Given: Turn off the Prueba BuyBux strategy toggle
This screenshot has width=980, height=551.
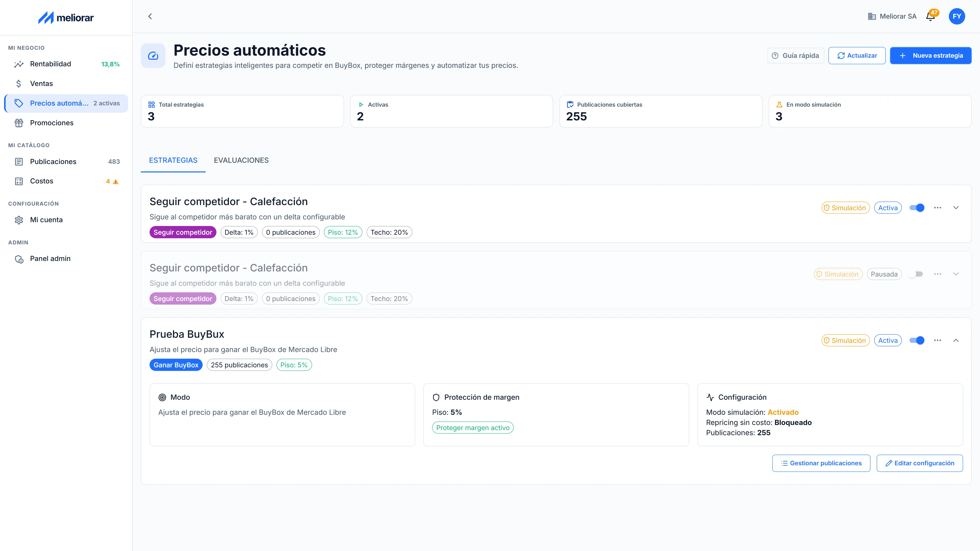Looking at the screenshot, I should pyautogui.click(x=917, y=340).
